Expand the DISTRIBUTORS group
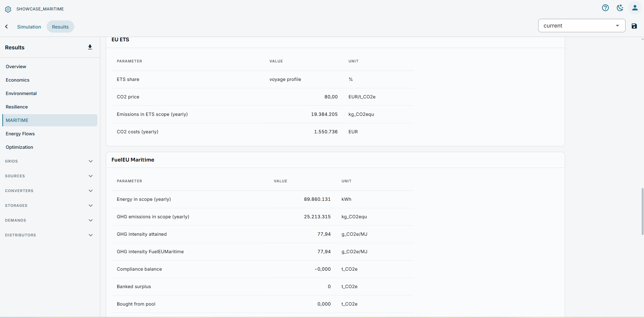This screenshot has width=644, height=318. click(x=49, y=235)
